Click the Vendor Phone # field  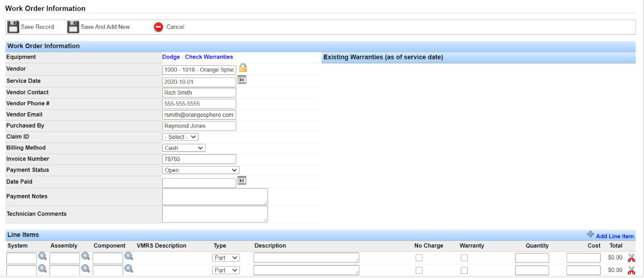coord(199,104)
